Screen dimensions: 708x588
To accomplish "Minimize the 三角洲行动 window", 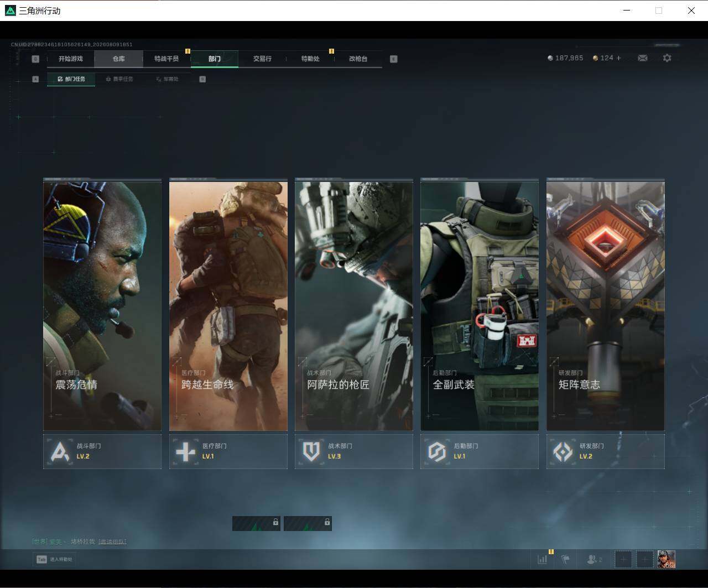I will click(x=627, y=11).
